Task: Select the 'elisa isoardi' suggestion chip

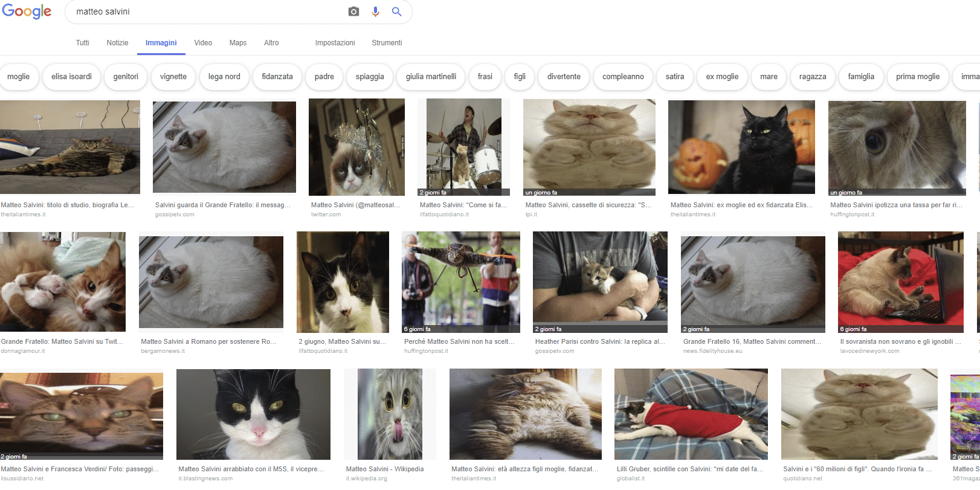Action: coord(71,77)
